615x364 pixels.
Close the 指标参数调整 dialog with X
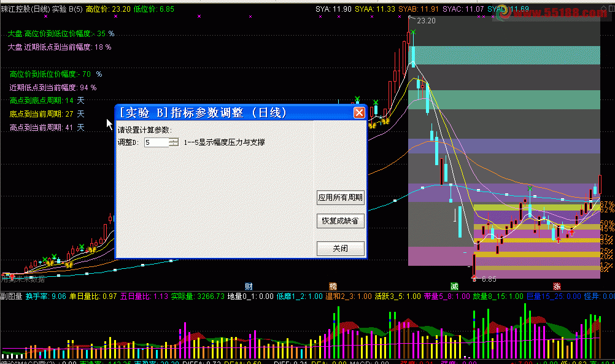359,113
